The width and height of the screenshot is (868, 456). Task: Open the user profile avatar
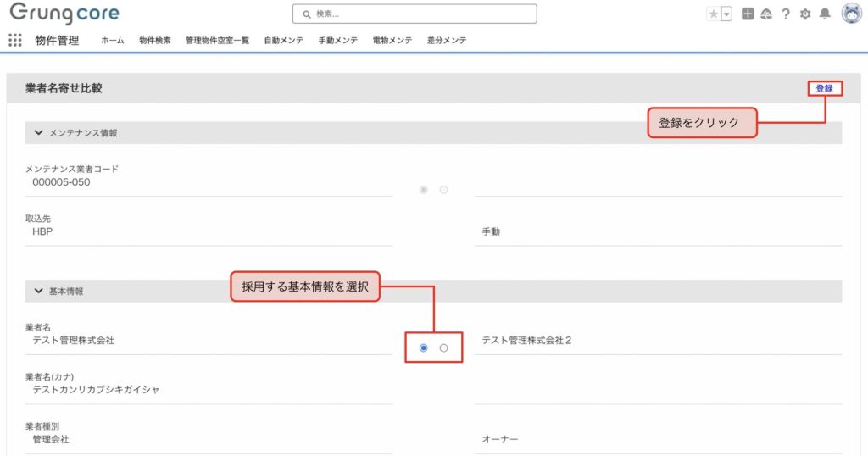click(851, 14)
